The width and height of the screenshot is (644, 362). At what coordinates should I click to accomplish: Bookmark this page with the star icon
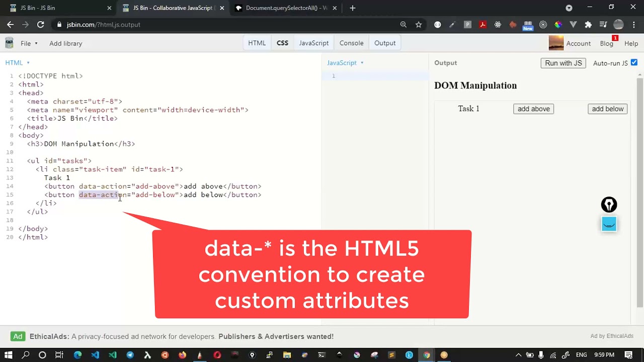(418, 24)
